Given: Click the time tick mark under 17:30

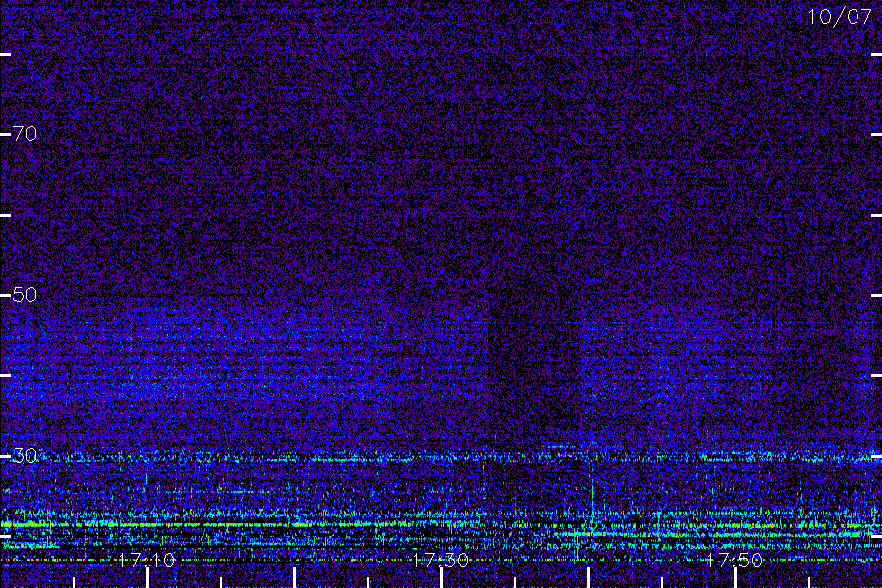Looking at the screenshot, I should point(442,578).
